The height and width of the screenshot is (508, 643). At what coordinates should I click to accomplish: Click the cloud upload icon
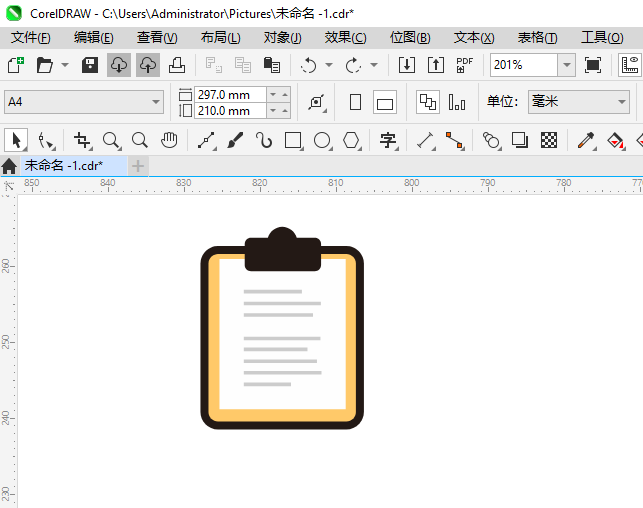pyautogui.click(x=148, y=65)
